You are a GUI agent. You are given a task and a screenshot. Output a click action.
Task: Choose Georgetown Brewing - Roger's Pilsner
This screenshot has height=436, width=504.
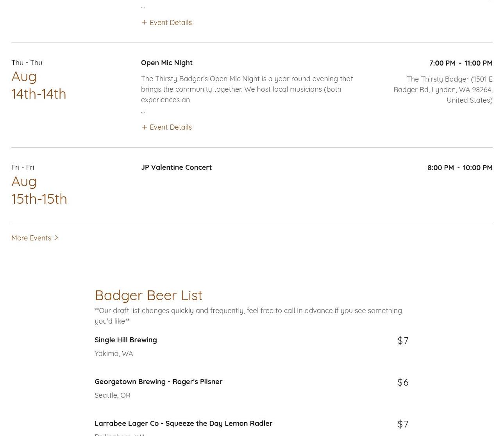pyautogui.click(x=158, y=382)
